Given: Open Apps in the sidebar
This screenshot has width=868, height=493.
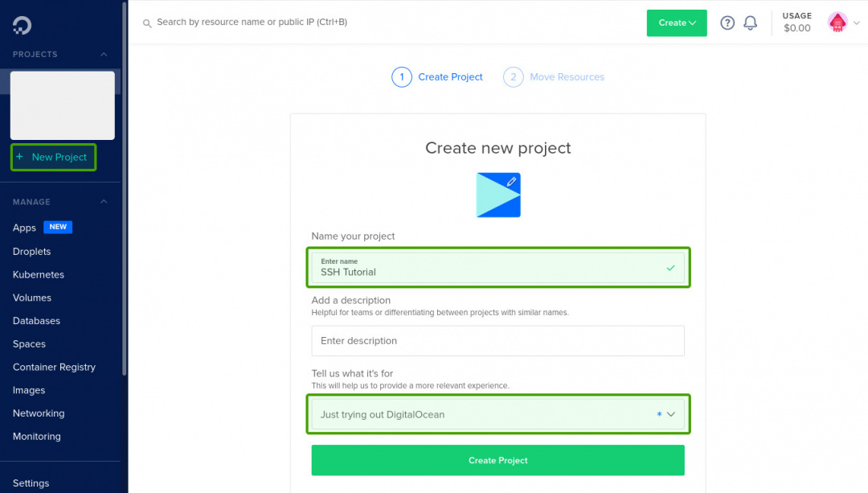Looking at the screenshot, I should pyautogui.click(x=24, y=228).
